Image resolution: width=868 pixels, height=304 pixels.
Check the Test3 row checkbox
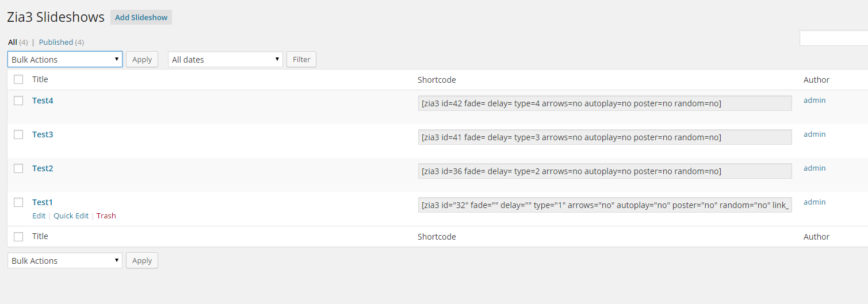pos(18,134)
